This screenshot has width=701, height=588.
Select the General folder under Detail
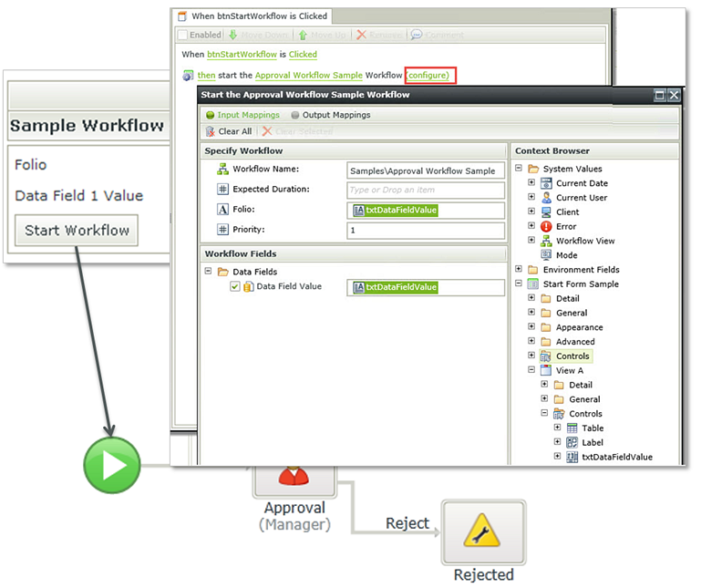[572, 313]
